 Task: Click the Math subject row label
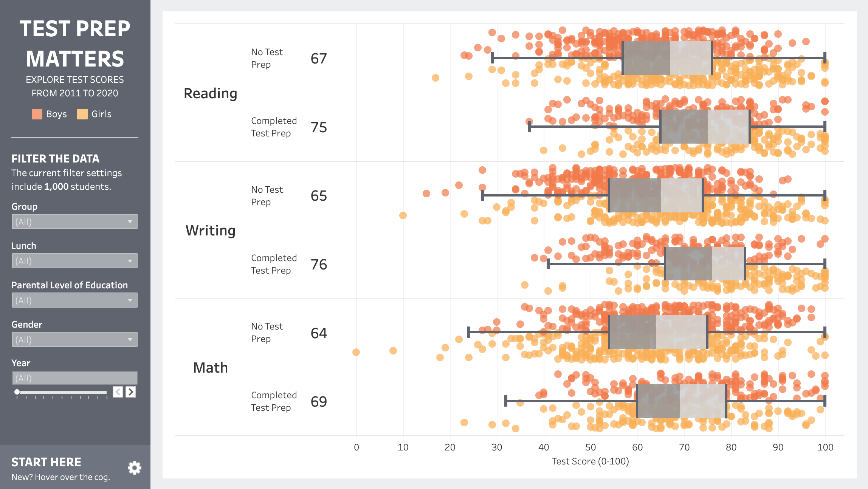point(211,368)
